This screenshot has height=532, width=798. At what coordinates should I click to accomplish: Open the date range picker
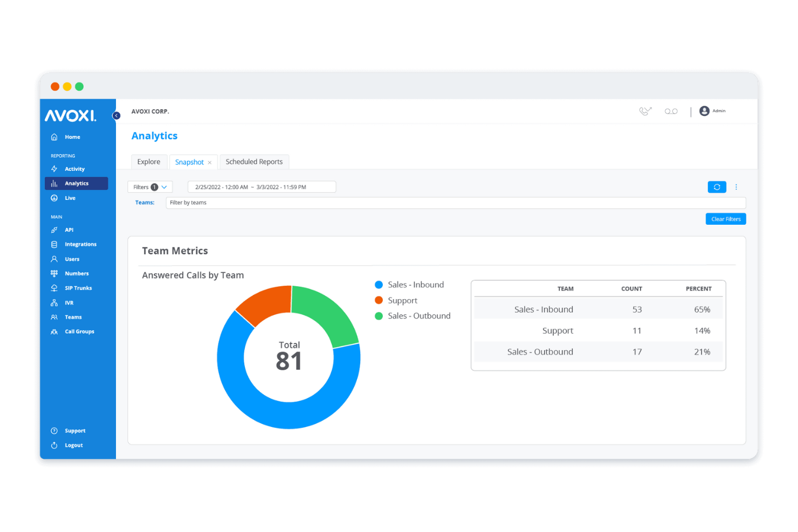point(262,187)
